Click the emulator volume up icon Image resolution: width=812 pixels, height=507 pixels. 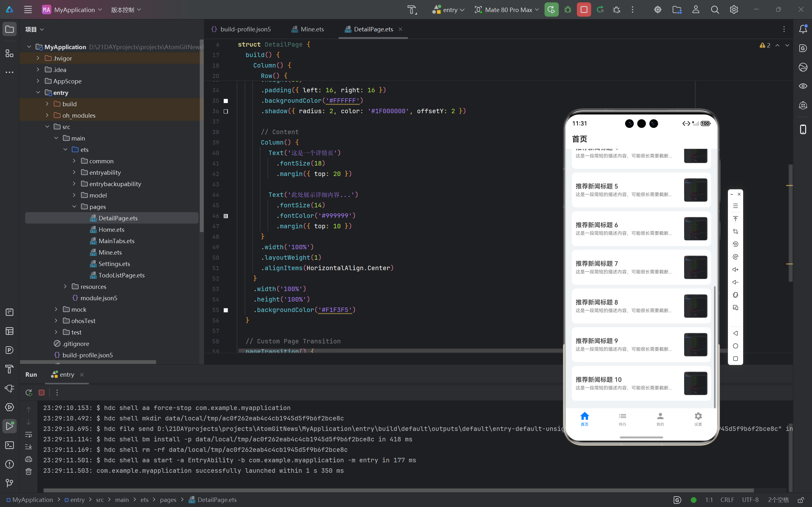735,270
